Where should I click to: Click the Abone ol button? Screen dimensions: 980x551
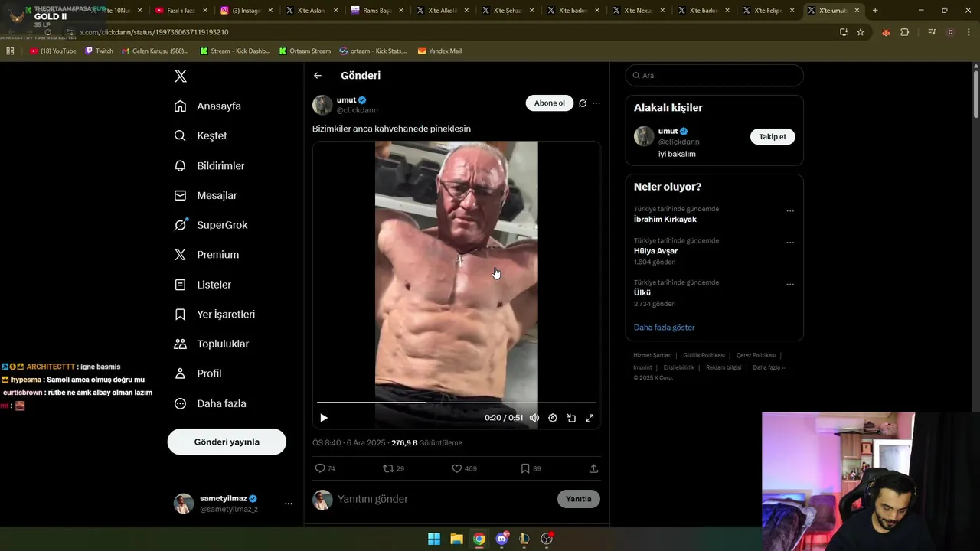[549, 103]
